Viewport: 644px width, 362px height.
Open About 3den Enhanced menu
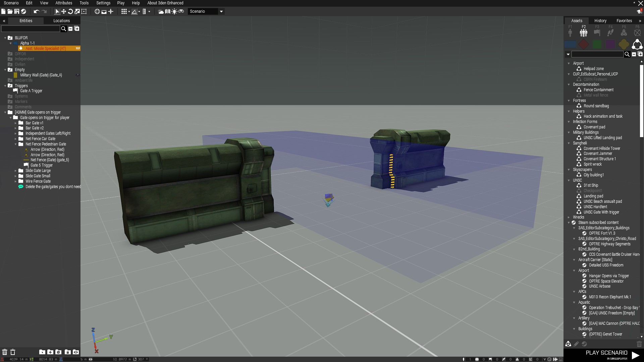(x=165, y=3)
